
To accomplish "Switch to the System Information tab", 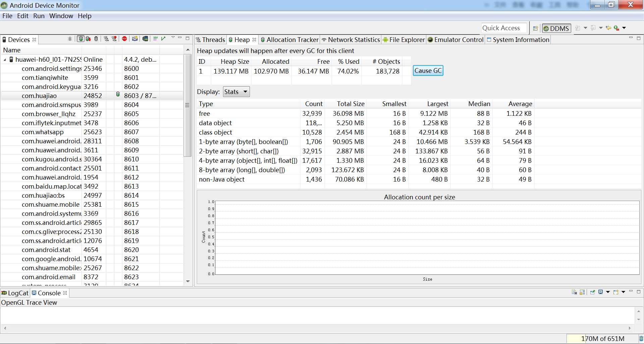I will 518,40.
